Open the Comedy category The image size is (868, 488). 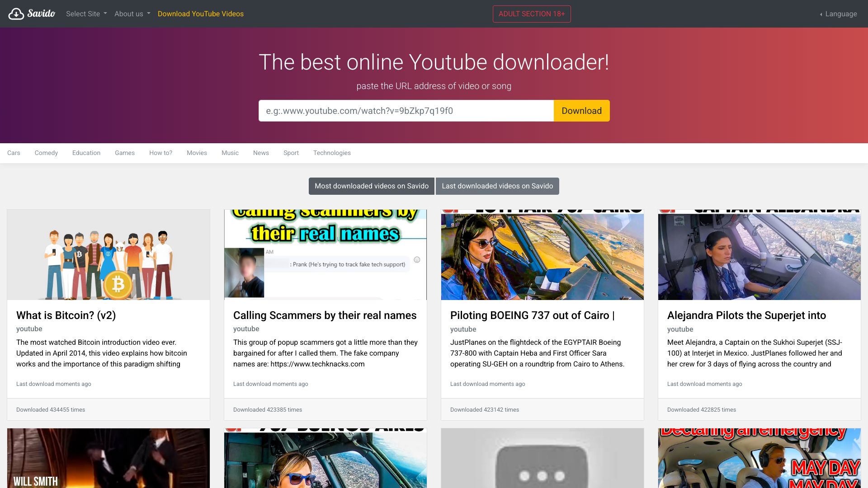coord(46,153)
